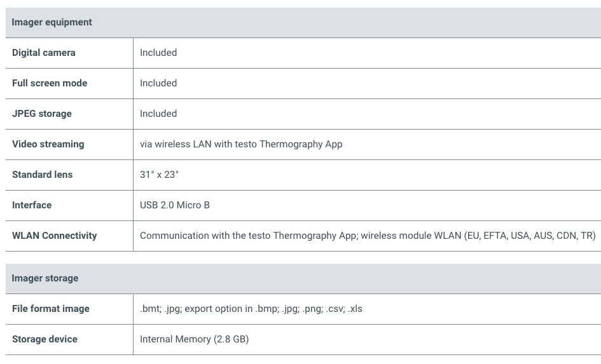Select the Standard lens label
The width and height of the screenshot is (601, 364).
[x=42, y=175]
